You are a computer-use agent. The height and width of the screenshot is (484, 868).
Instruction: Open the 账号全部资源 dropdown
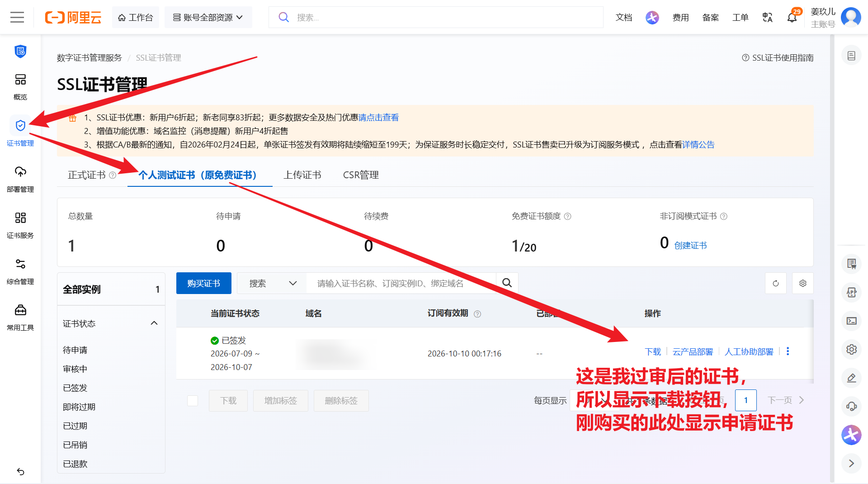[208, 17]
